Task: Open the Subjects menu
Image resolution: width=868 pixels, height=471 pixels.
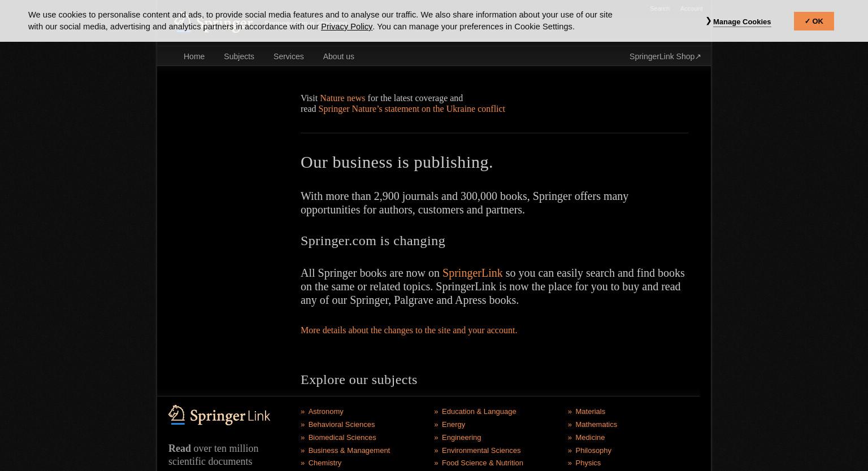Action: pos(238,56)
